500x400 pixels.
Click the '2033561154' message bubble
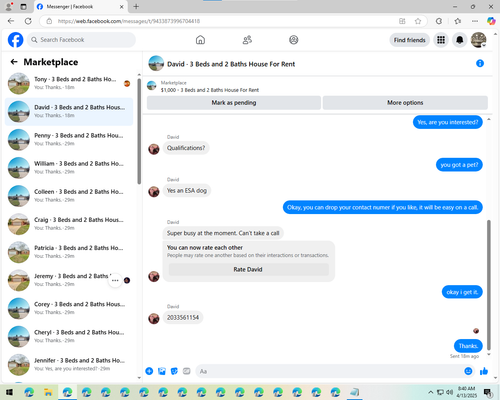(x=183, y=317)
